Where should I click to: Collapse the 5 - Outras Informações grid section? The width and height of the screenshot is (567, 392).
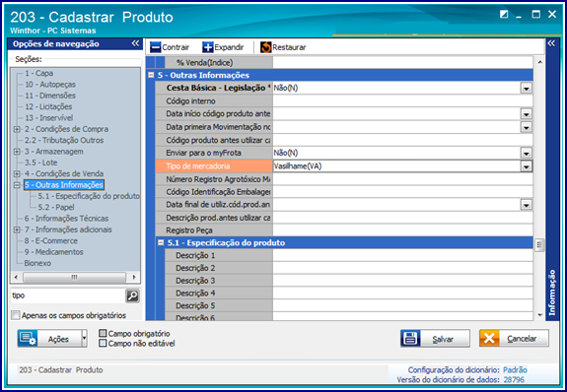(151, 75)
